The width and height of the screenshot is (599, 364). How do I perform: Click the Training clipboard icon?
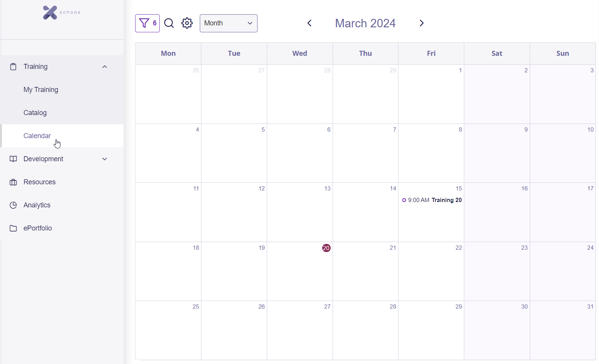pos(13,67)
